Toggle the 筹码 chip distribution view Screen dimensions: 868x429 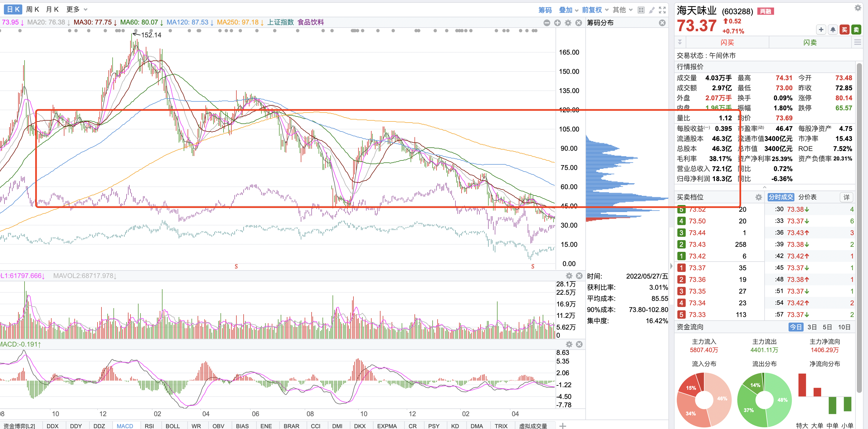(545, 10)
